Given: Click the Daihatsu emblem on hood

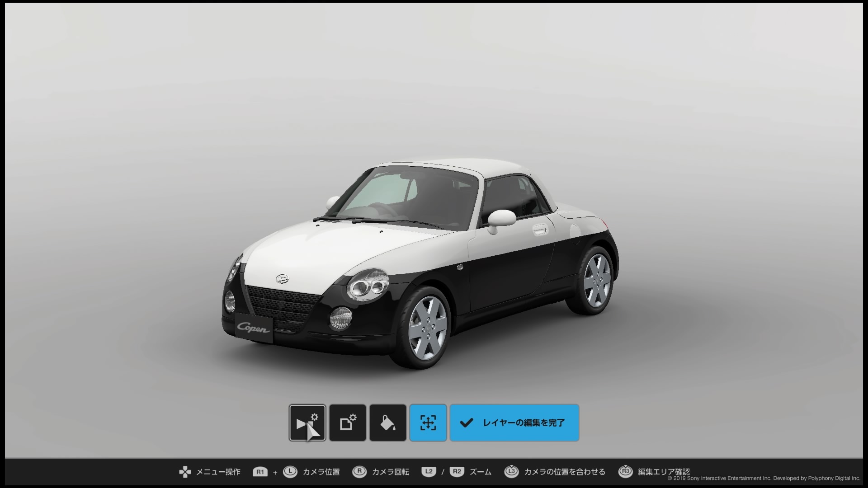Looking at the screenshot, I should 283,278.
